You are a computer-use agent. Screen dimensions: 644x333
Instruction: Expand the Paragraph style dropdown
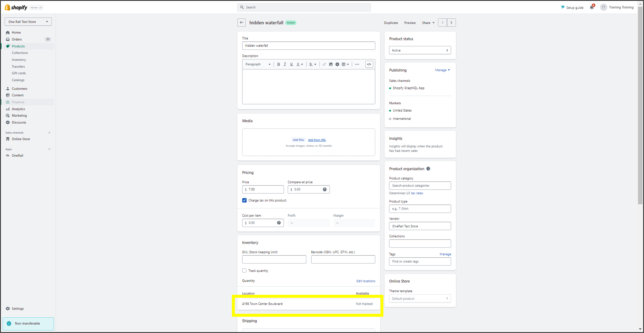click(258, 64)
